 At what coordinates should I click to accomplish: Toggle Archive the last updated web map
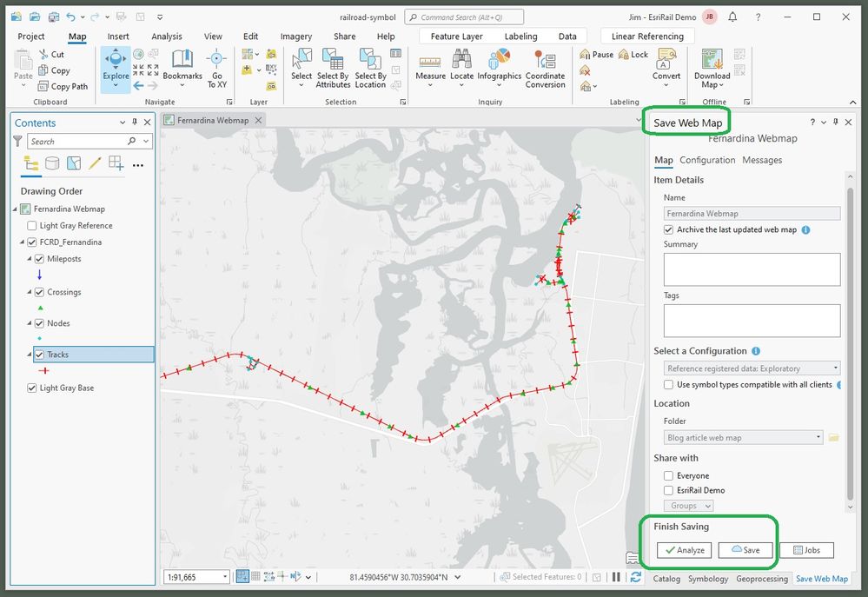(669, 229)
